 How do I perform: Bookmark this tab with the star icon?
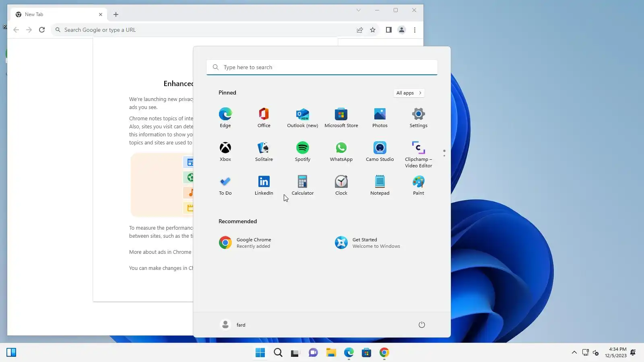373,30
